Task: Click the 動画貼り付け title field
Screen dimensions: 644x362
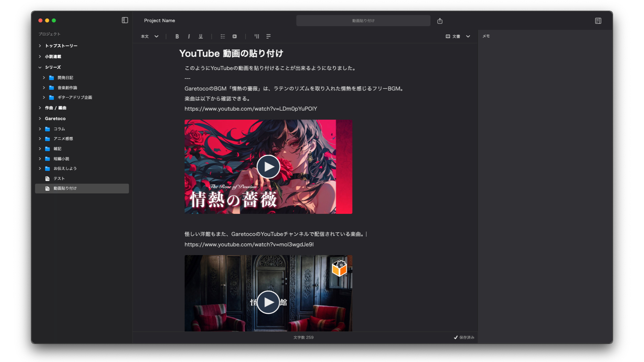Action: point(363,20)
